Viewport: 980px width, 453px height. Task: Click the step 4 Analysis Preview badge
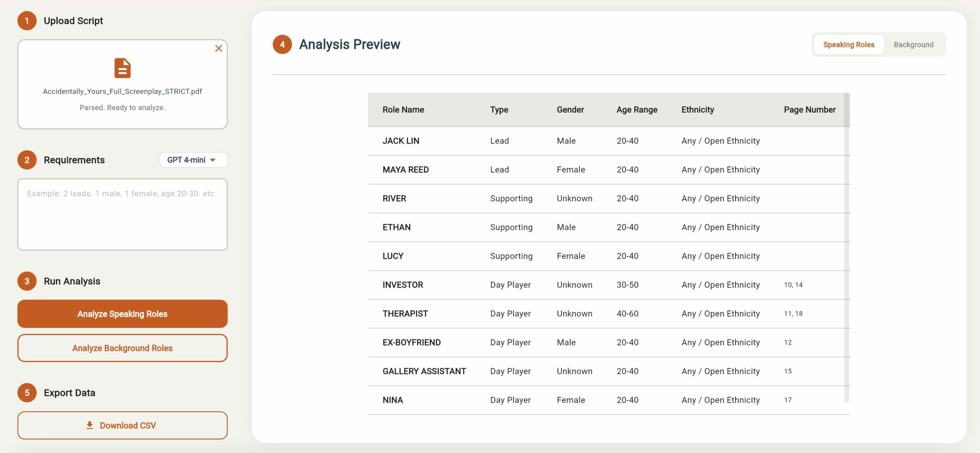tap(282, 44)
